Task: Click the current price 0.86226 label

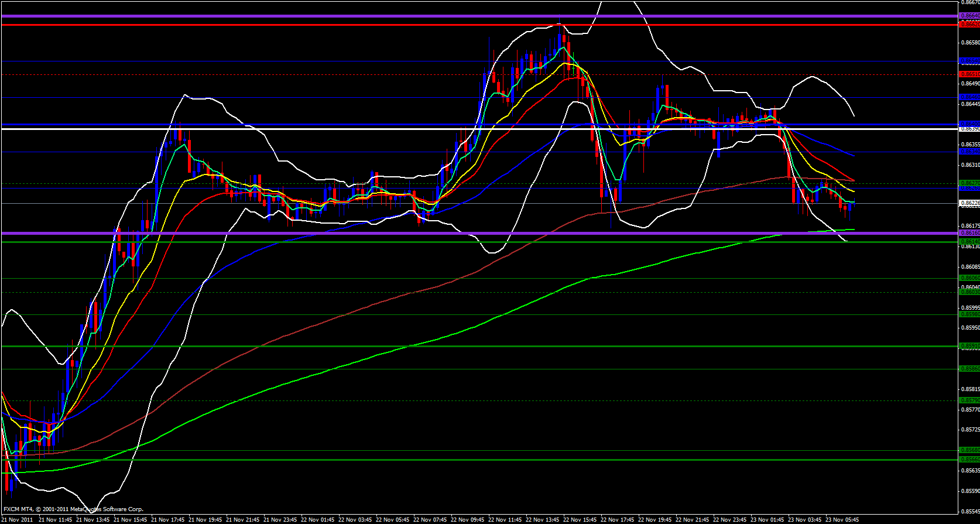Action: pyautogui.click(x=969, y=204)
